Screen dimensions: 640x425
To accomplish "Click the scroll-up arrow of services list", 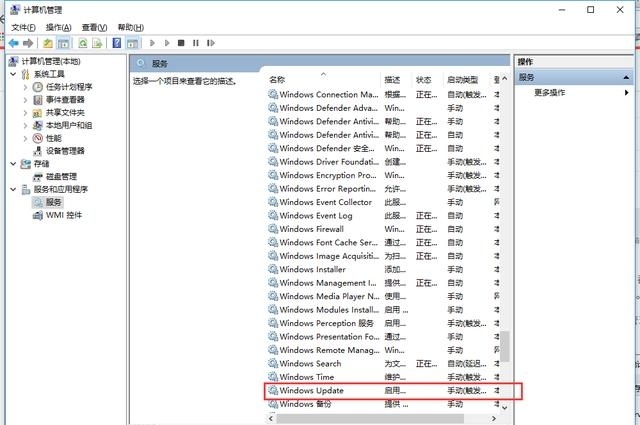I will pyautogui.click(x=505, y=78).
